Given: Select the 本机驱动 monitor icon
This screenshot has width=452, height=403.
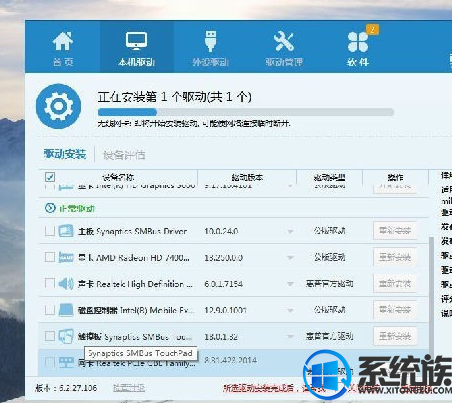Looking at the screenshot, I should point(136,41).
